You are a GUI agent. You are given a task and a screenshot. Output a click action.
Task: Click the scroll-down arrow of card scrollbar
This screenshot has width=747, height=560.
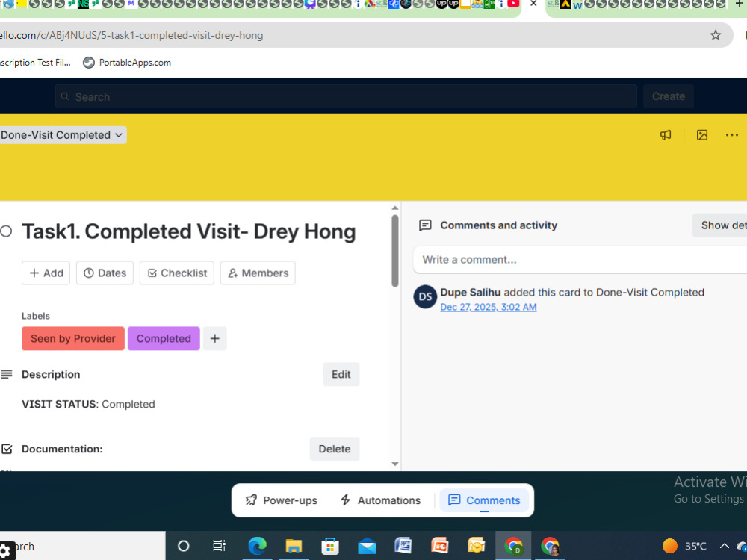point(395,464)
